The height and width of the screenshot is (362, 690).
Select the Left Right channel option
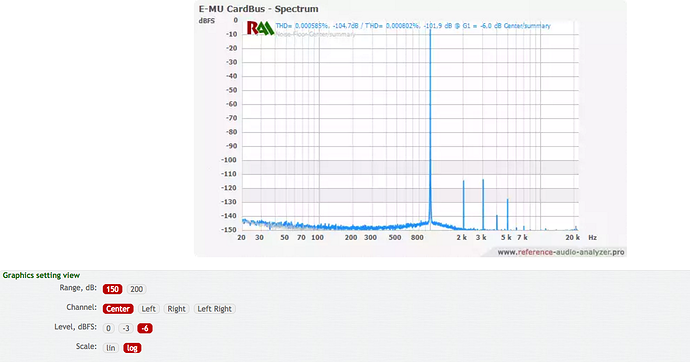[x=214, y=309]
